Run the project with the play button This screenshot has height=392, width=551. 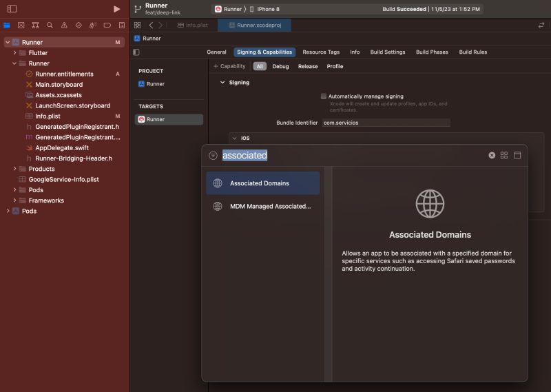[116, 9]
